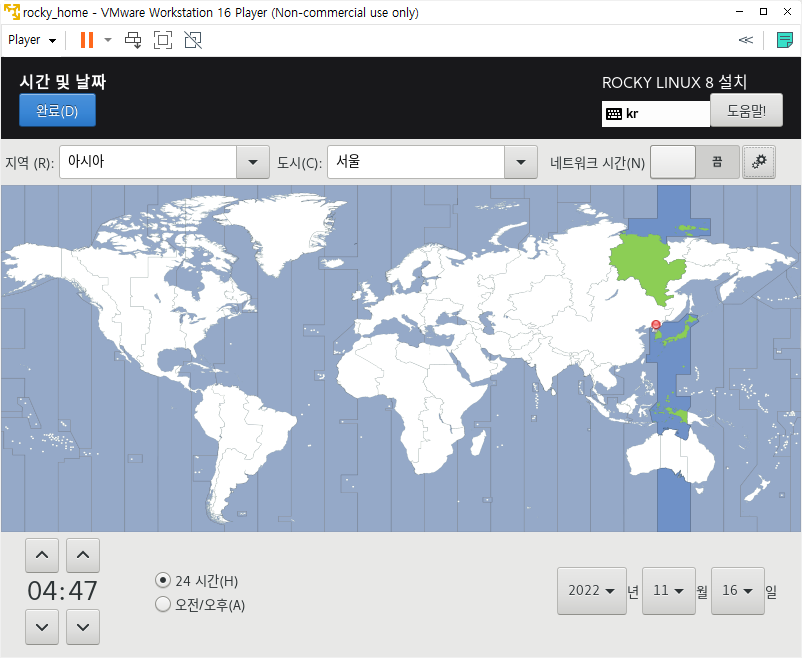This screenshot has height=658, width=802.
Task: Open the VMware notes/messages icon
Action: click(x=784, y=40)
